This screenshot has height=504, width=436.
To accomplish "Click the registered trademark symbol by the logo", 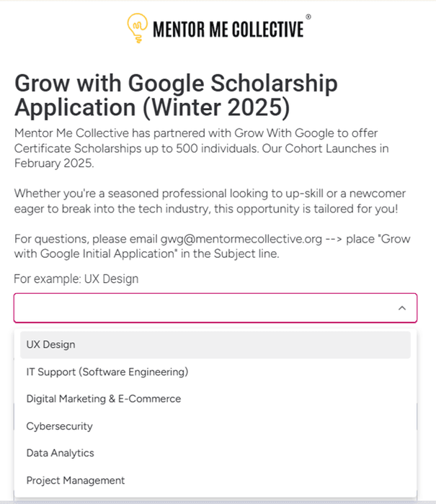I will [x=308, y=17].
